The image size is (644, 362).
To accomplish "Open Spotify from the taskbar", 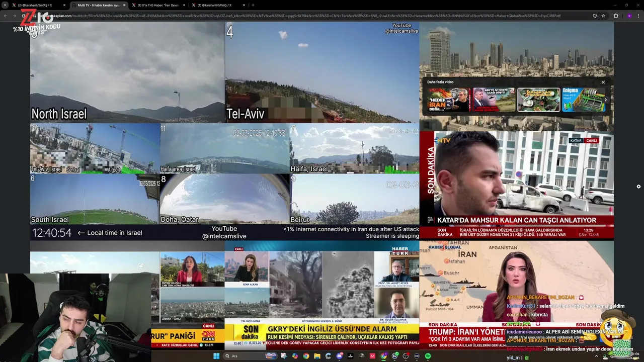I will (x=428, y=356).
